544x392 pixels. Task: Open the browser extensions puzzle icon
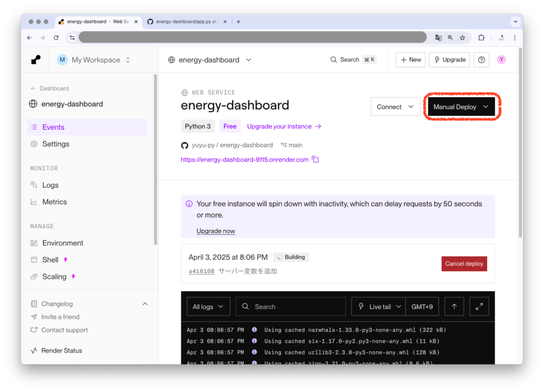pos(481,38)
